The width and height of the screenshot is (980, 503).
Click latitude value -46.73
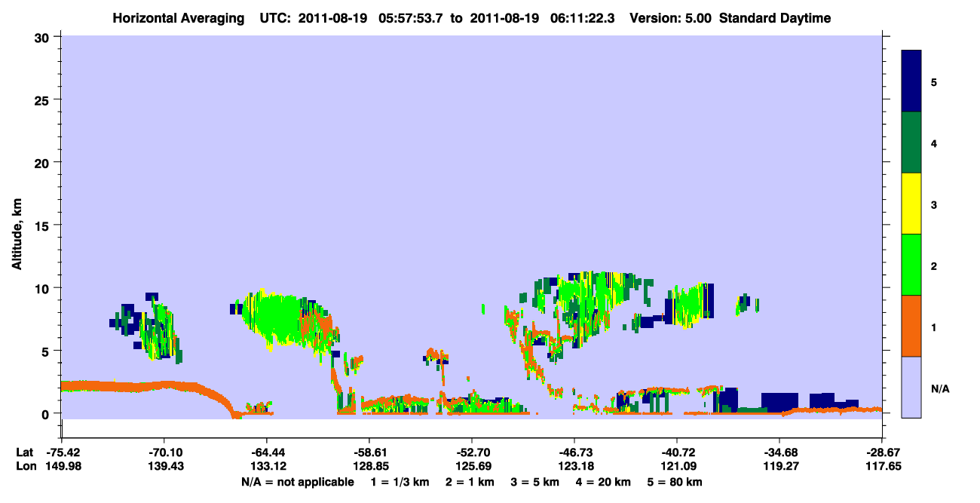click(574, 452)
